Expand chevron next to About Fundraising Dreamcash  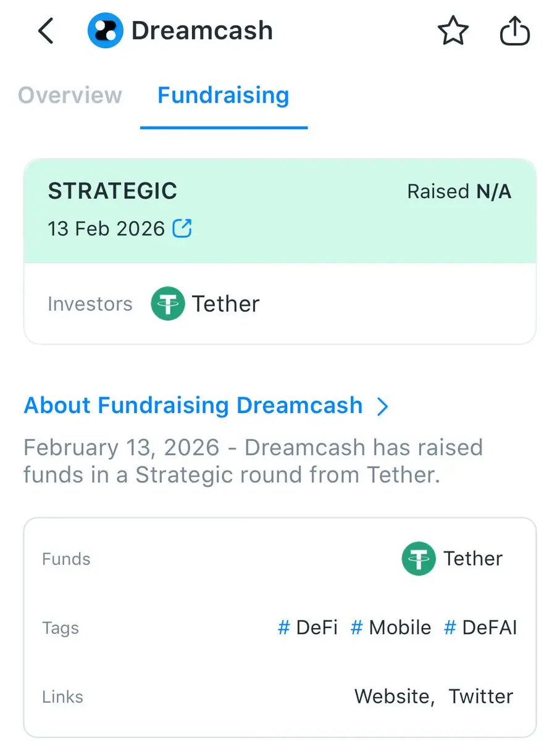click(383, 406)
